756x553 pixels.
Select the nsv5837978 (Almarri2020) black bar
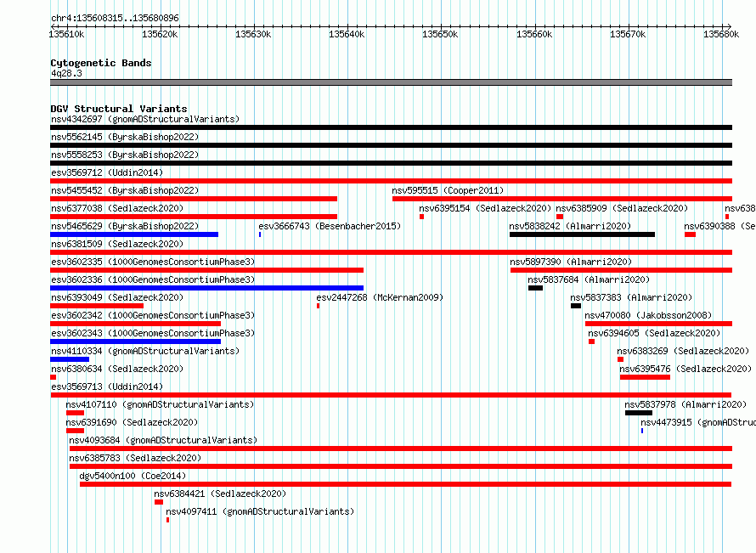[x=639, y=413]
